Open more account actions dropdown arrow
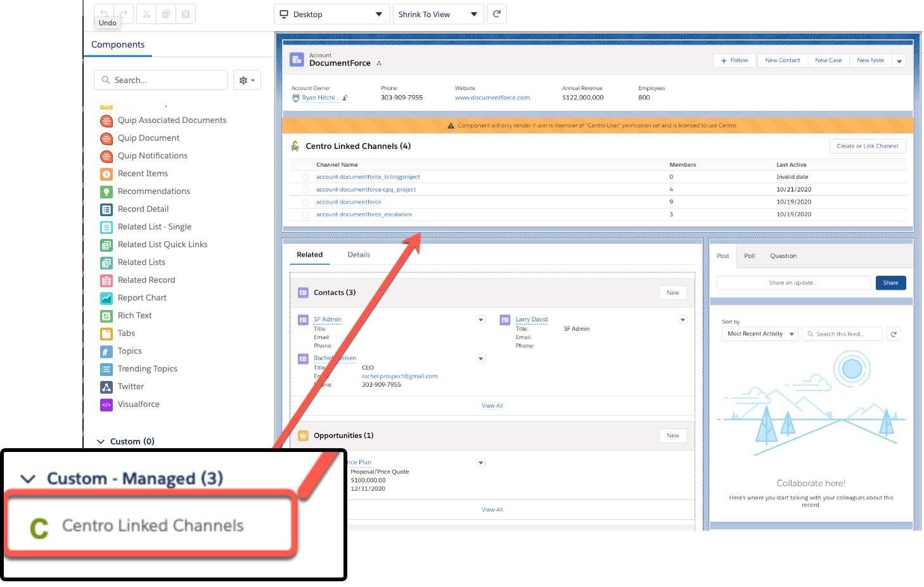The height and width of the screenshot is (587, 924). pos(899,61)
